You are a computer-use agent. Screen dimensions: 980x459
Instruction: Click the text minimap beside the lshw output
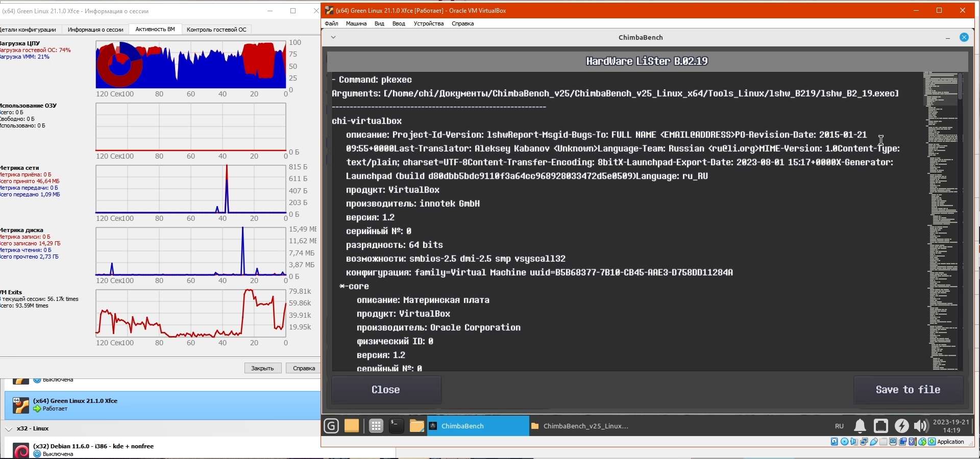(x=940, y=221)
